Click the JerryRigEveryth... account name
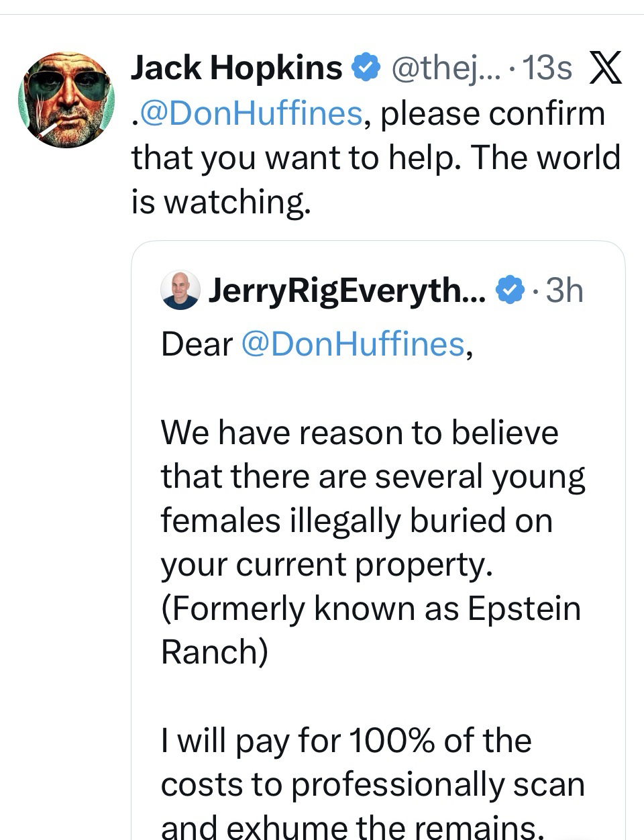This screenshot has height=840, width=644. tap(347, 291)
